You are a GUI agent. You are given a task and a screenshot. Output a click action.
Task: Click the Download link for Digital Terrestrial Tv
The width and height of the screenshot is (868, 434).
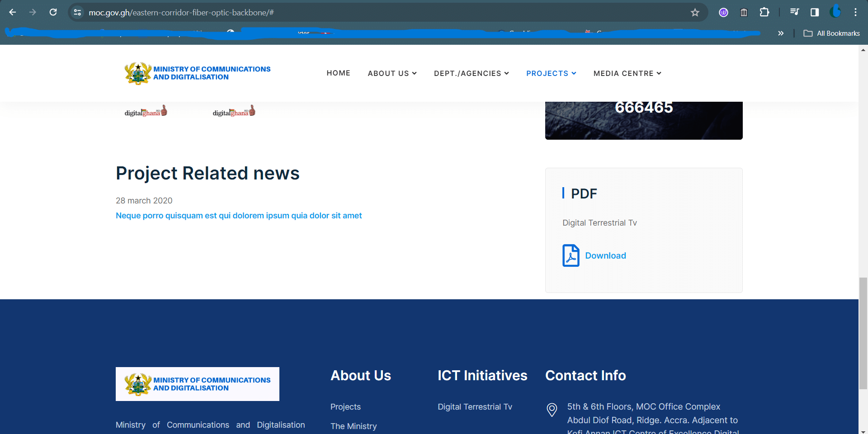[x=605, y=255]
